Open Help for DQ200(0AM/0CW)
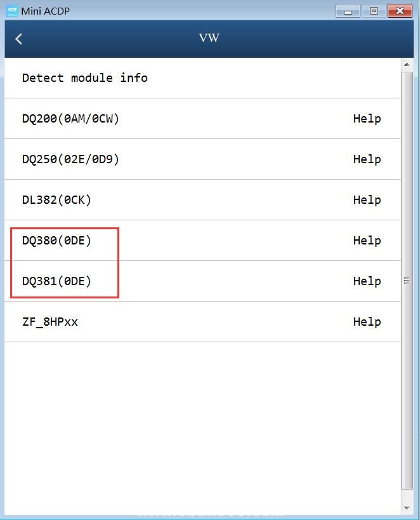 (x=367, y=118)
